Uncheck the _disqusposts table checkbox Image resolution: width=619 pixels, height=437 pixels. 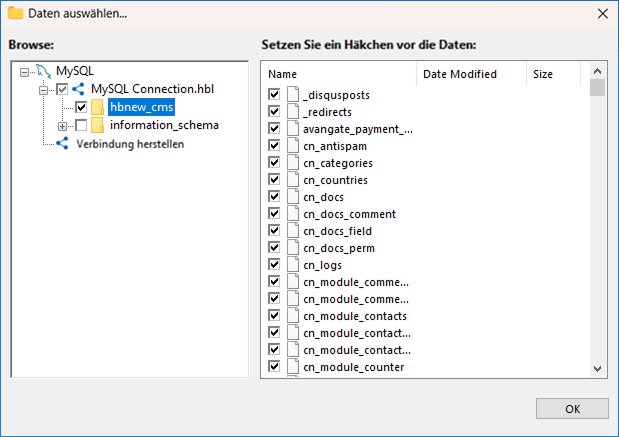274,94
